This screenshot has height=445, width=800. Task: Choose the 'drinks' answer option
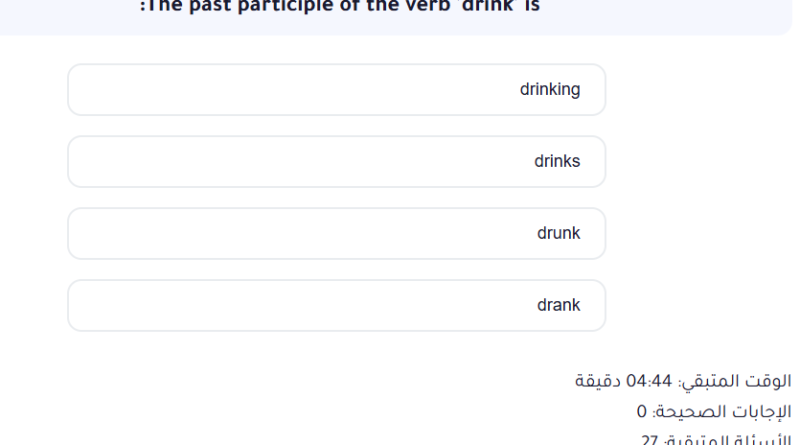[x=337, y=162]
